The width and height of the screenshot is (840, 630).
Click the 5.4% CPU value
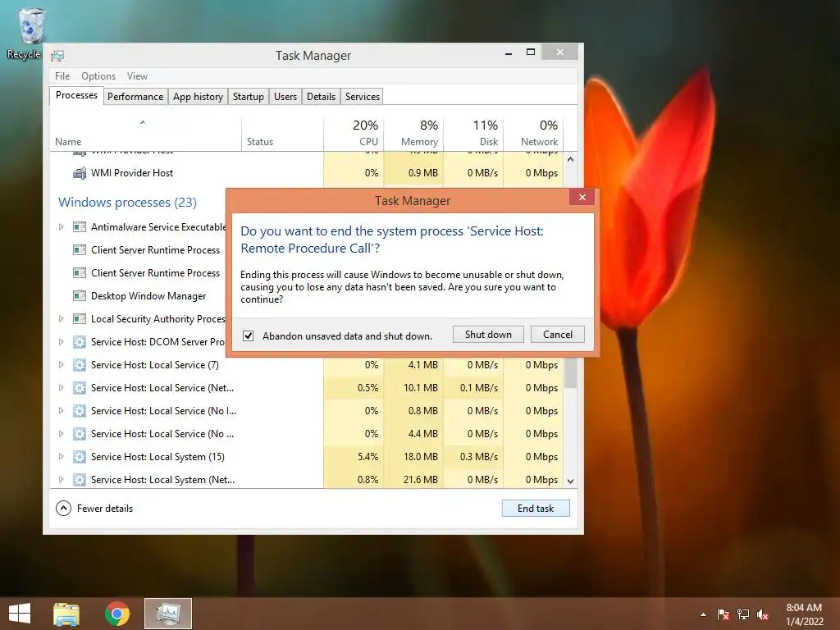(x=367, y=457)
